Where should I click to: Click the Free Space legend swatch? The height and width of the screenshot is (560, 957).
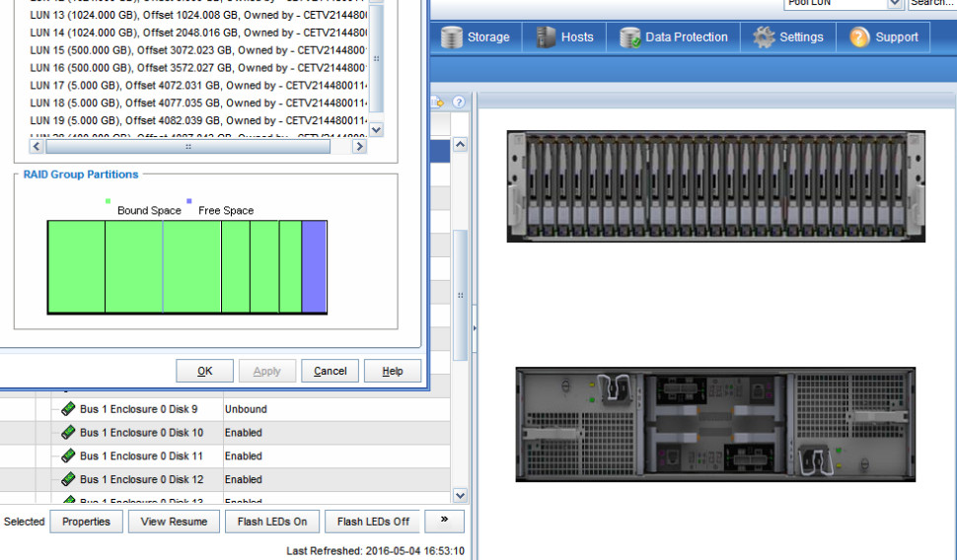[x=189, y=201]
